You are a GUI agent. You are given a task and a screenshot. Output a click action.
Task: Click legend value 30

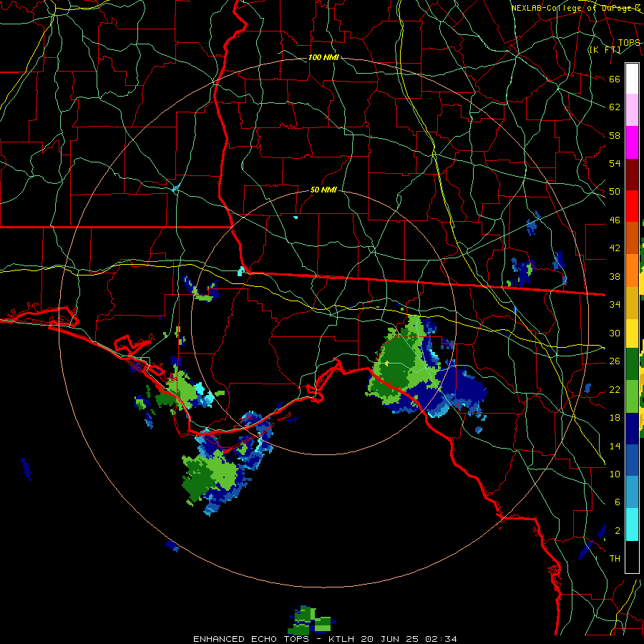click(x=615, y=333)
